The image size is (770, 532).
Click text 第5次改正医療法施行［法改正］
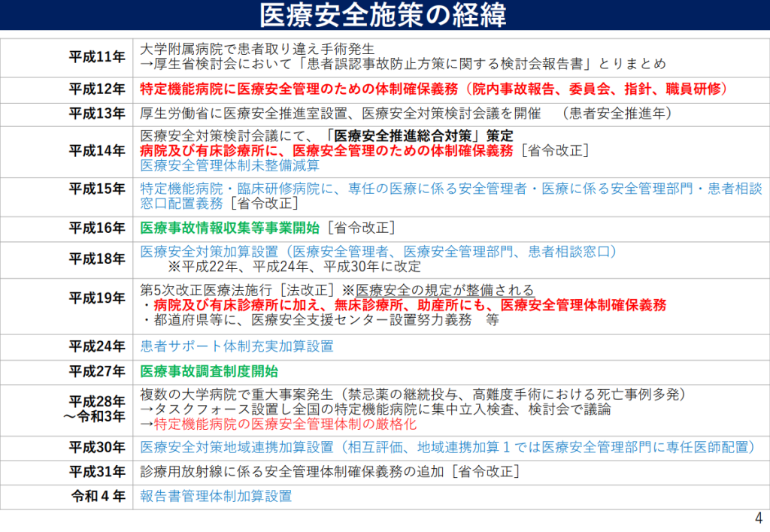(237, 291)
